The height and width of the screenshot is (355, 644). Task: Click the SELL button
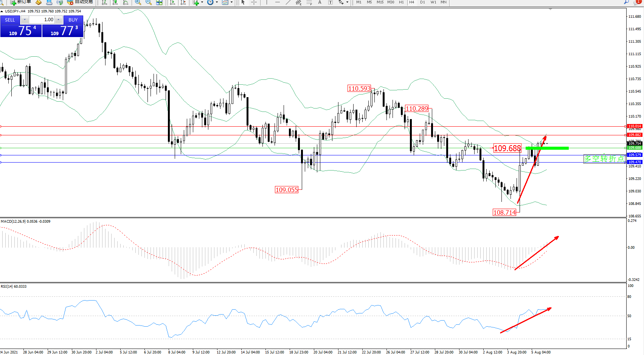[10, 20]
